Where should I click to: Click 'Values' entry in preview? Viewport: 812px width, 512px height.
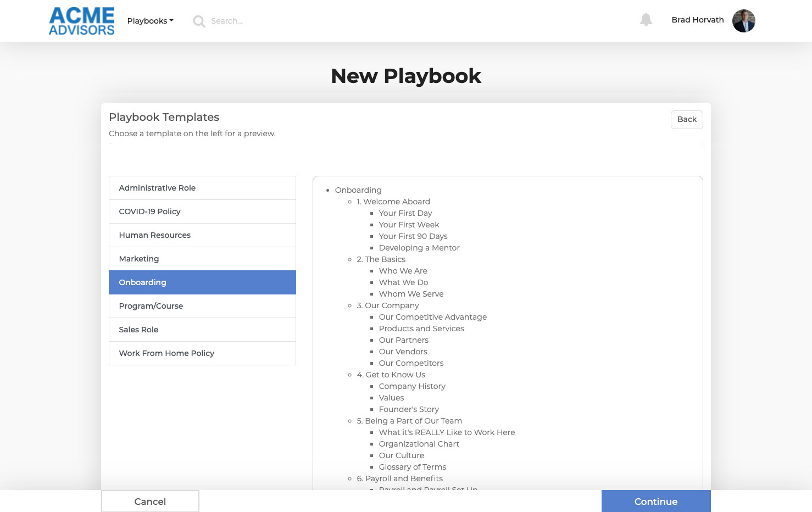point(391,398)
